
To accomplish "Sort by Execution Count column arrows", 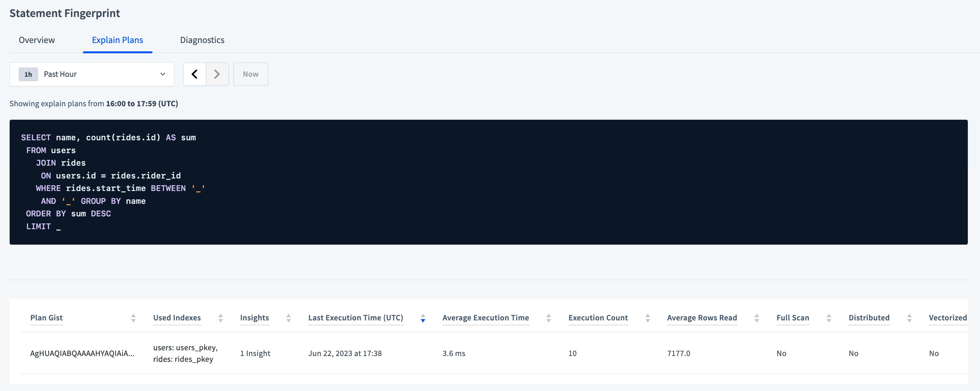I will [647, 318].
